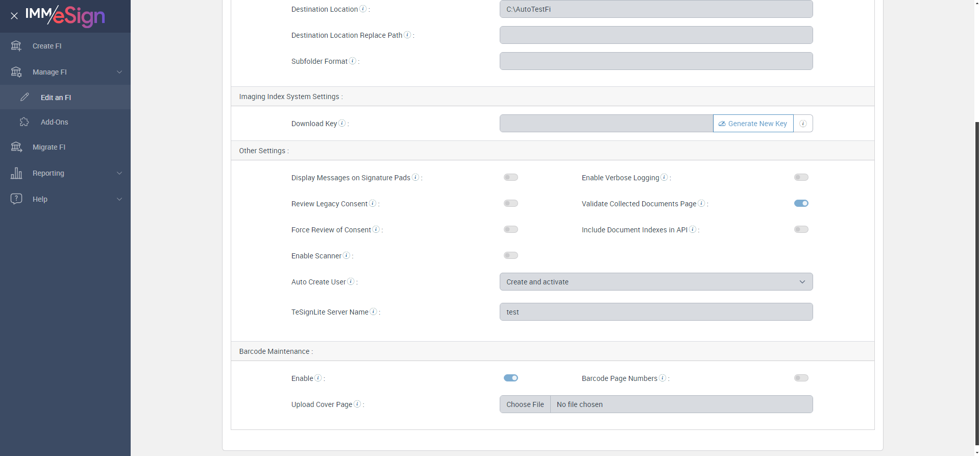Enable the Display Messages on Signature Pads toggle
980x456 pixels.
[x=510, y=177]
